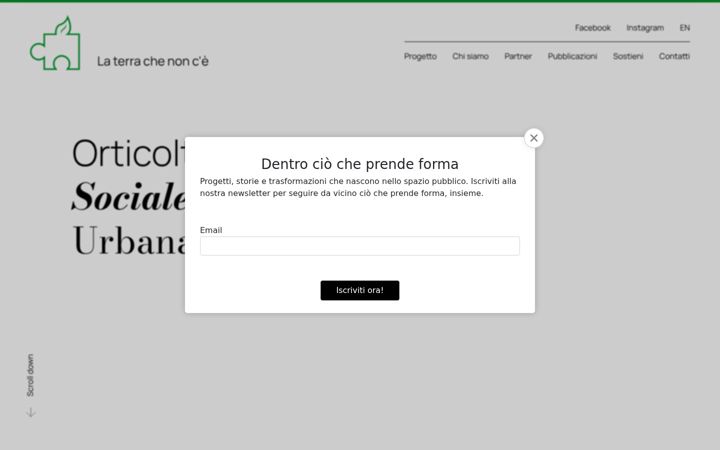This screenshot has height=450, width=720.
Task: Click the green puzzle-piece logo
Action: (x=55, y=44)
